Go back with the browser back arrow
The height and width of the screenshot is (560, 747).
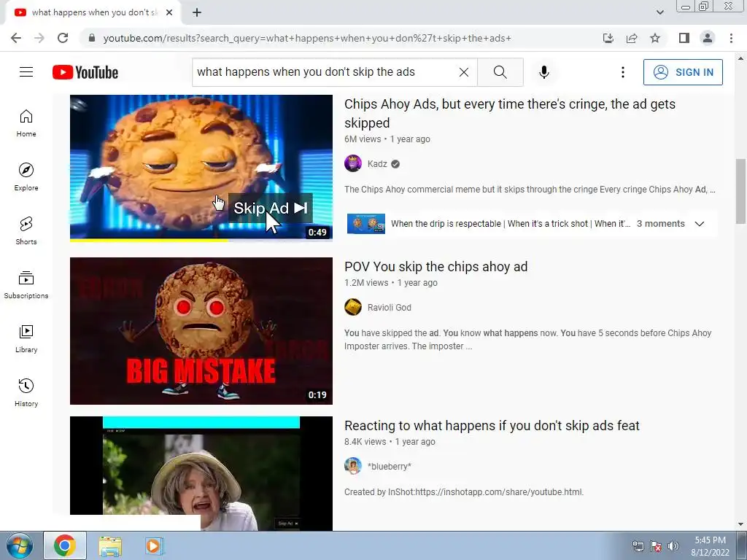point(16,38)
